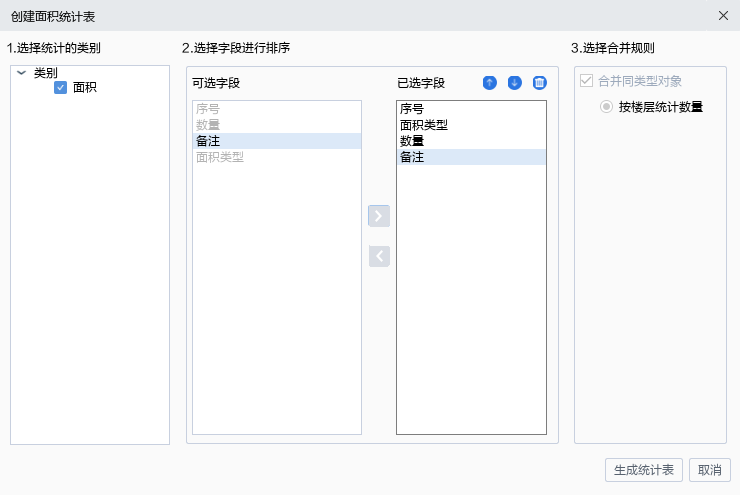Close the 创建面积统计表 dialog

723,16
